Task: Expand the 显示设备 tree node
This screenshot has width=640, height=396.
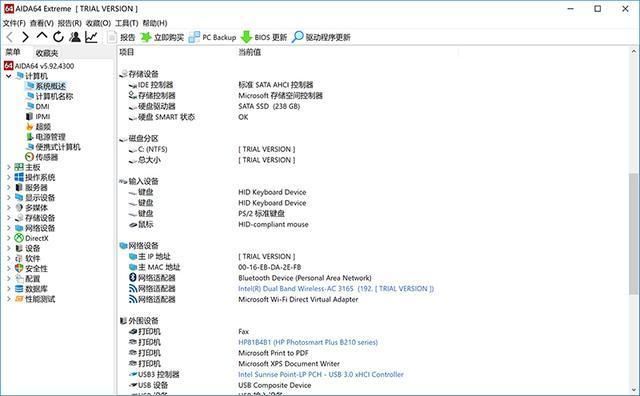Action: (9, 198)
